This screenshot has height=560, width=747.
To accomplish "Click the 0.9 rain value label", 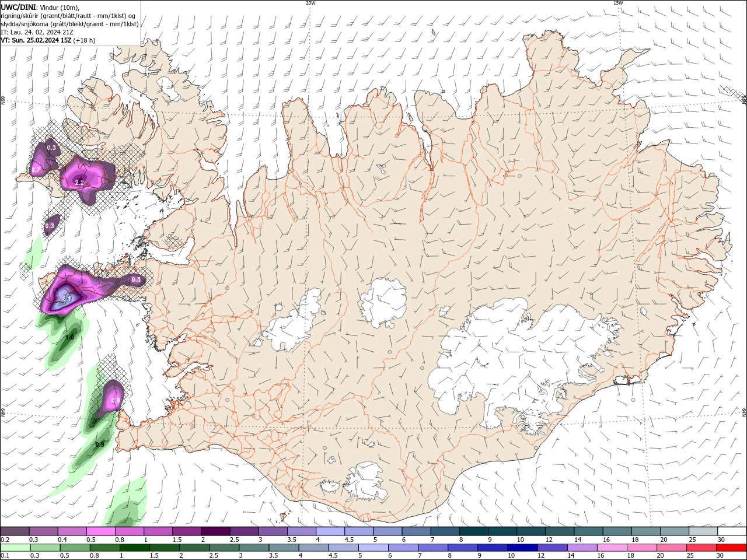I will click(x=100, y=444).
